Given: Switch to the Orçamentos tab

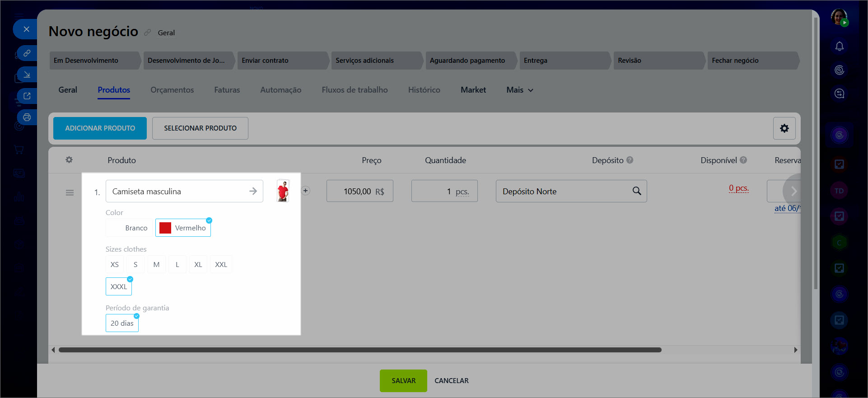Looking at the screenshot, I should tap(172, 90).
